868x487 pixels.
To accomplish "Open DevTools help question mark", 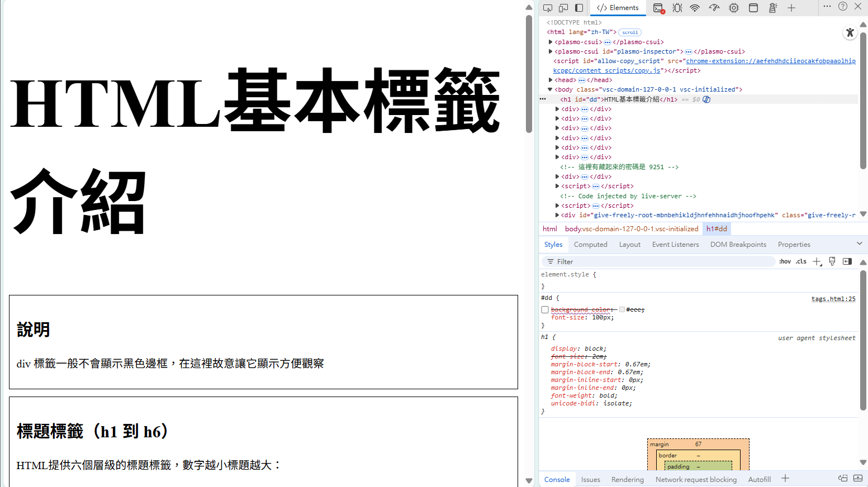I will tap(843, 6).
